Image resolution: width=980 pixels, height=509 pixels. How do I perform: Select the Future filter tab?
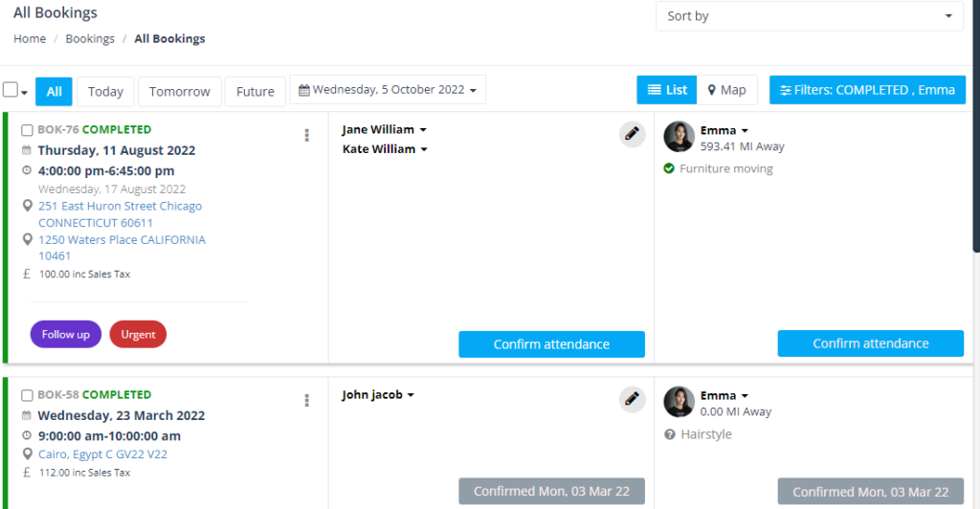click(255, 92)
